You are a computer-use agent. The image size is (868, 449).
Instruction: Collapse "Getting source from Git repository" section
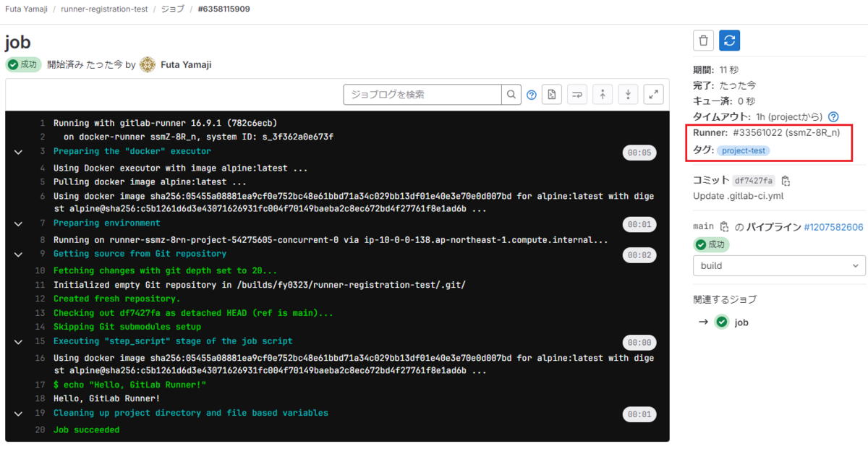[x=17, y=254]
